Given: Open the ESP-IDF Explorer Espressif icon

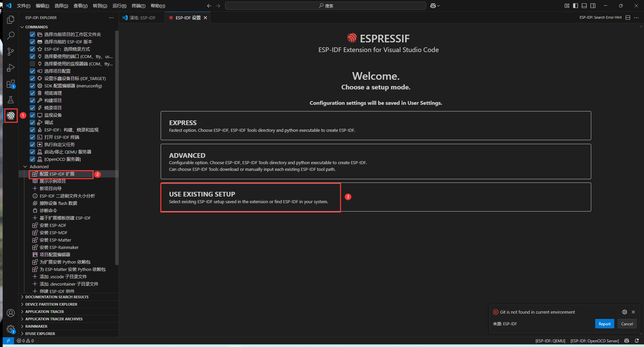Looking at the screenshot, I should coord(11,116).
